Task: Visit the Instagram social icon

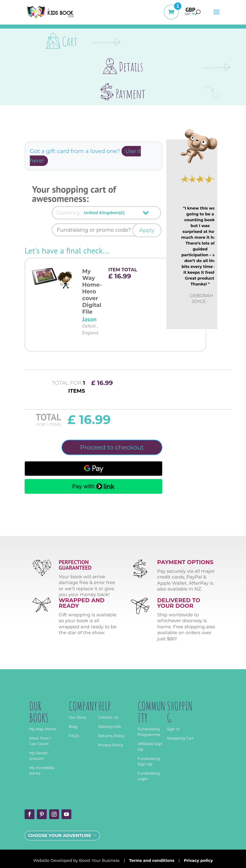Action: click(x=54, y=814)
